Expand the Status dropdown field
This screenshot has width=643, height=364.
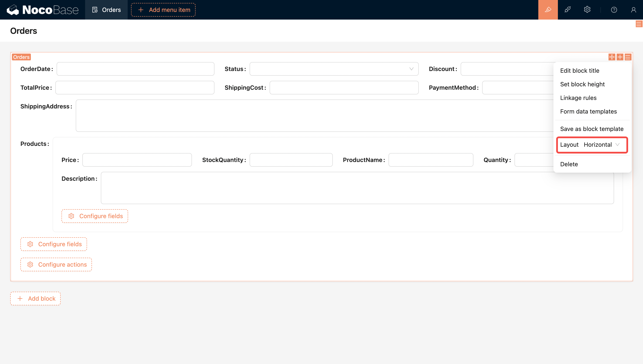tap(334, 69)
